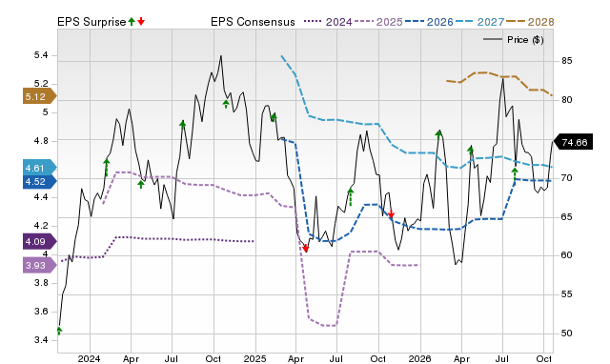Click the red surprise arrow after October 2025

392,214
